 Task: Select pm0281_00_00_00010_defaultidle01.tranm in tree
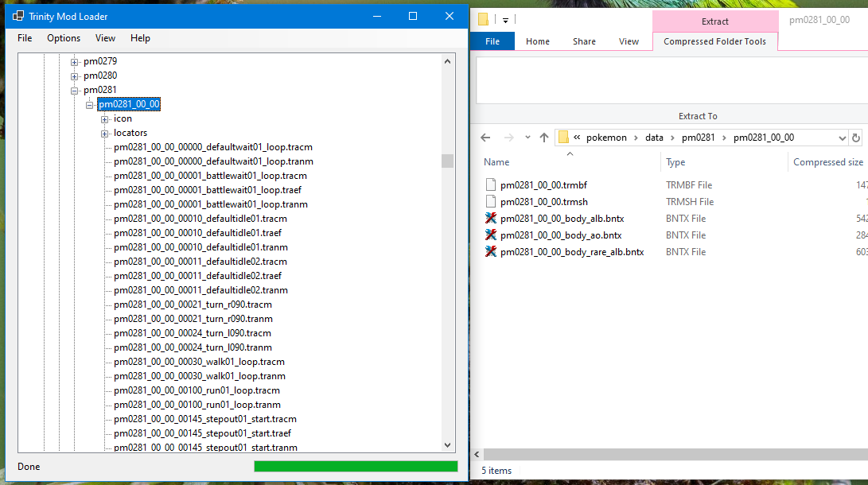point(200,247)
